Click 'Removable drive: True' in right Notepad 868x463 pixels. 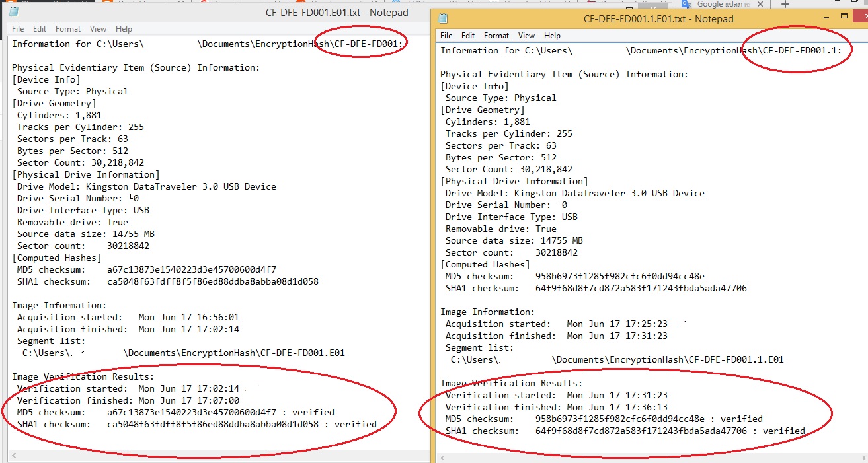(501, 229)
